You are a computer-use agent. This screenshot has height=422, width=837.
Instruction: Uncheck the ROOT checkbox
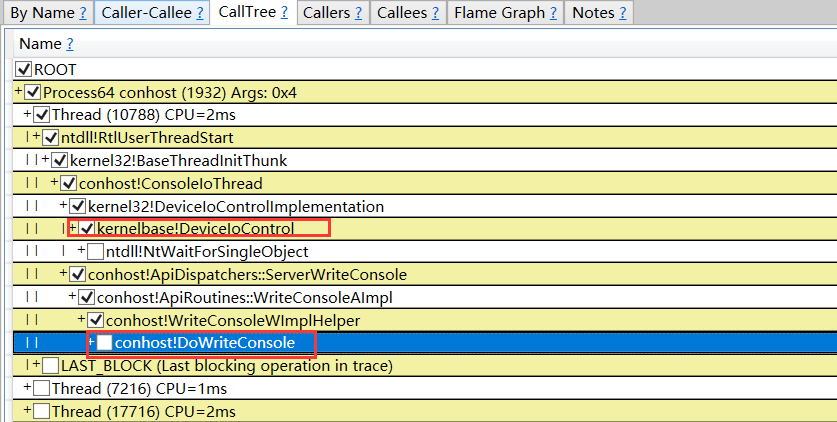click(x=24, y=70)
